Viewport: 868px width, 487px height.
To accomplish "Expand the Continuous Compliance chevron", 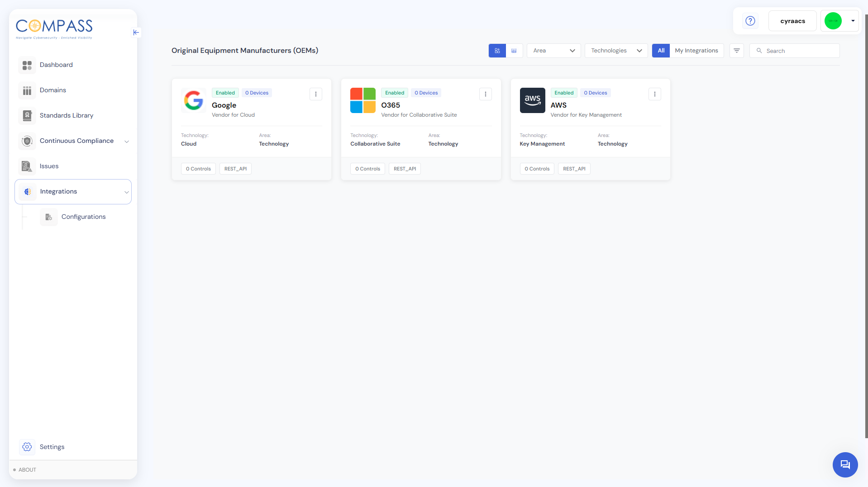I will coord(127,142).
